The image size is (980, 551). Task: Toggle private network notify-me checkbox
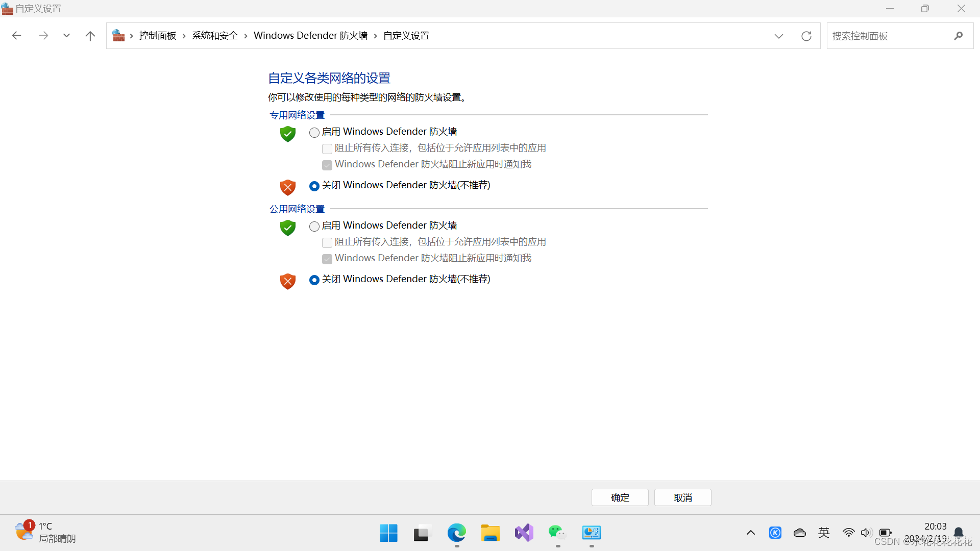(327, 165)
